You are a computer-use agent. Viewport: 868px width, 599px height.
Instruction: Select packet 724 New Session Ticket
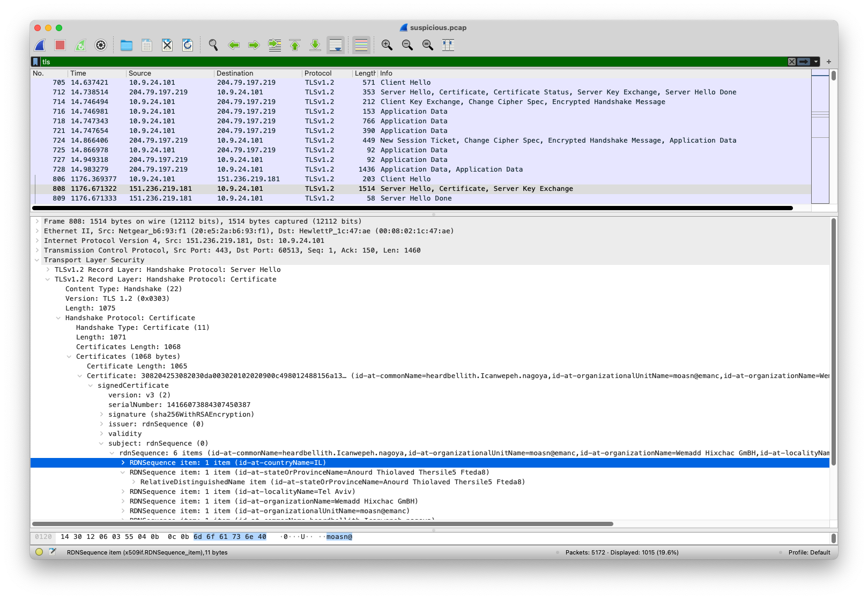tap(421, 140)
